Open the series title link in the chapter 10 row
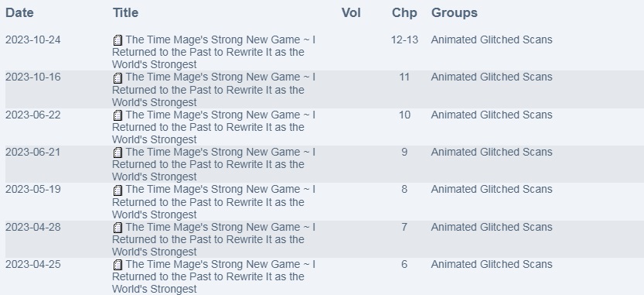 click(x=213, y=127)
